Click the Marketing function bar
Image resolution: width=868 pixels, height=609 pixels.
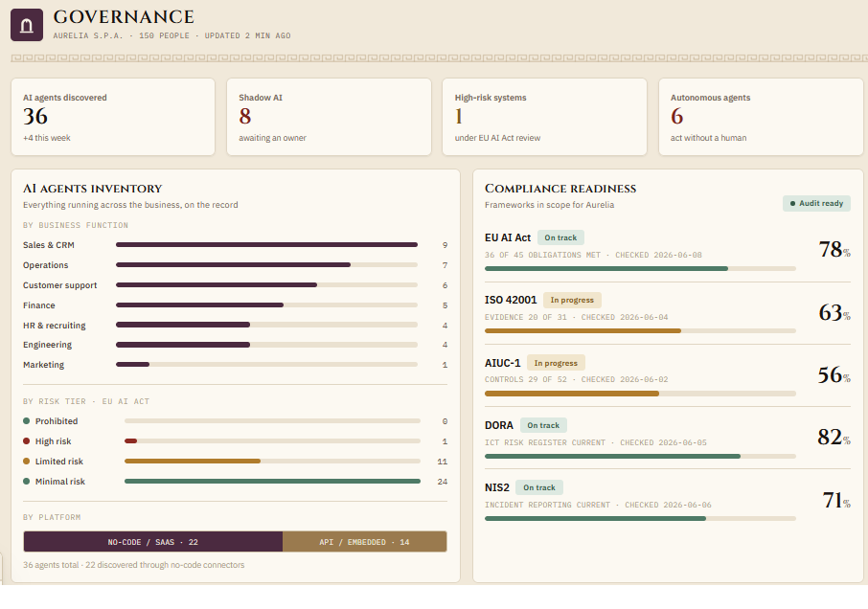pos(266,365)
